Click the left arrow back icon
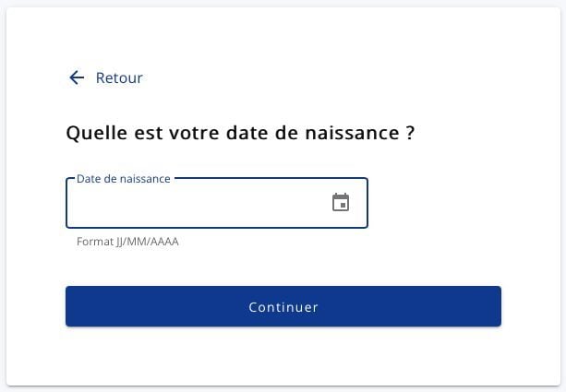The image size is (566, 392). click(77, 77)
